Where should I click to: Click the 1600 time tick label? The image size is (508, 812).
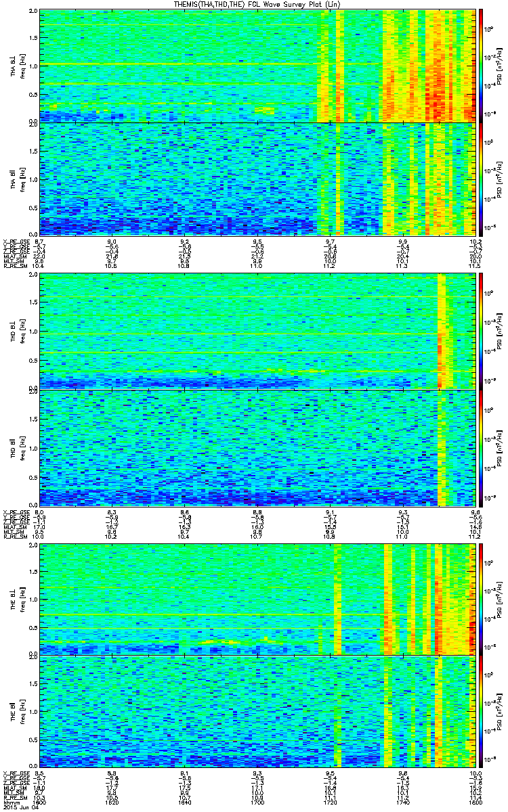click(x=41, y=804)
